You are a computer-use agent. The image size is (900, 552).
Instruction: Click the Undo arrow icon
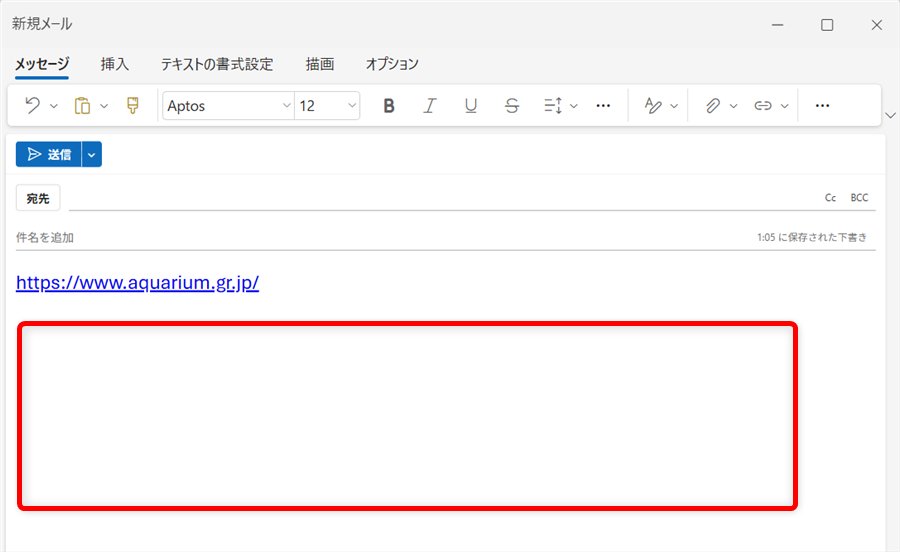click(32, 105)
